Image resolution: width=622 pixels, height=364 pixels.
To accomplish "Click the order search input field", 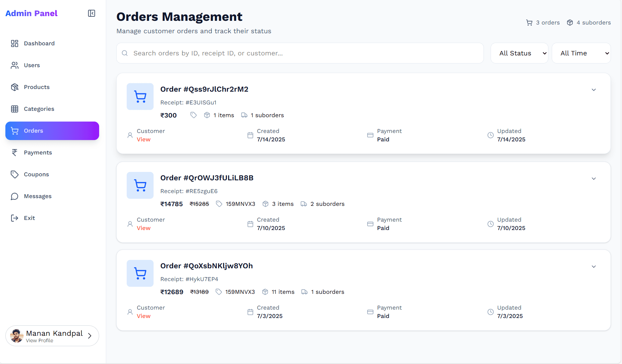I will pos(299,53).
